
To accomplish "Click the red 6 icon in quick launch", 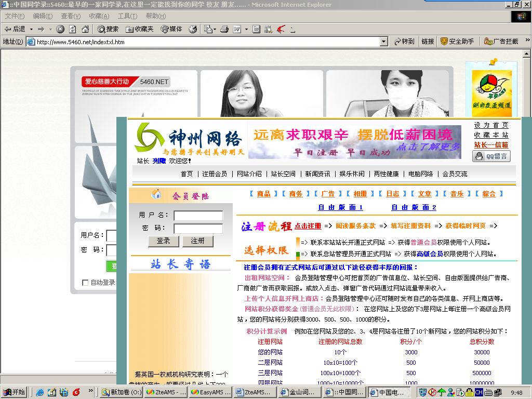I will click(x=76, y=392).
